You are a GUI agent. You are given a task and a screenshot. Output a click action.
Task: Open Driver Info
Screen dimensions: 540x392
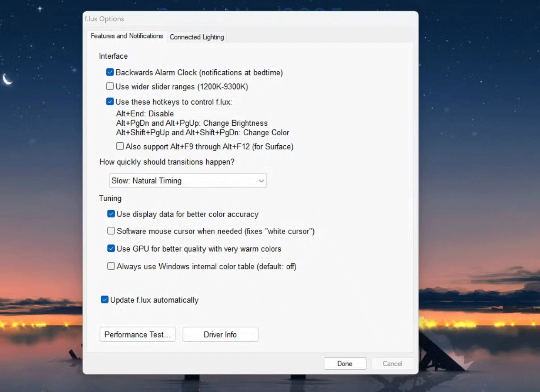pos(220,335)
